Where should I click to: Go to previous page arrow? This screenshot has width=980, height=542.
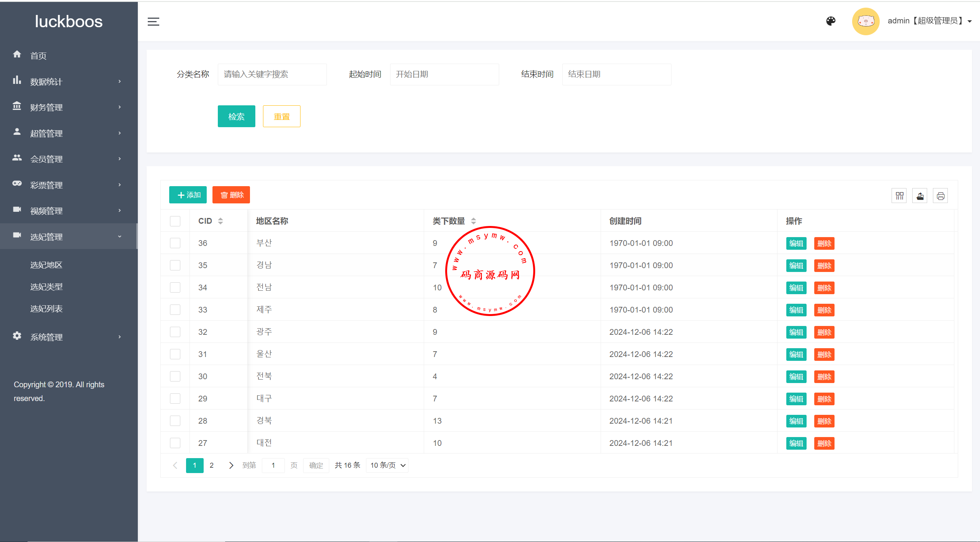[x=175, y=465]
